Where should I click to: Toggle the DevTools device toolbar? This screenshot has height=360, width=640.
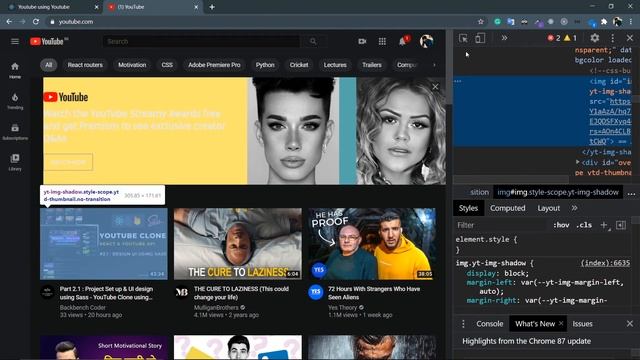pyautogui.click(x=480, y=38)
